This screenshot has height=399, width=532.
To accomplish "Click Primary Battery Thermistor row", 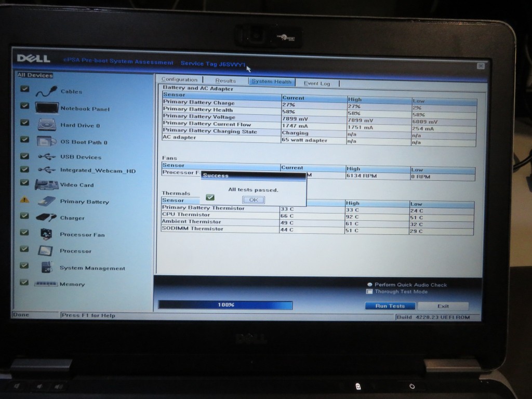I will click(x=317, y=209).
